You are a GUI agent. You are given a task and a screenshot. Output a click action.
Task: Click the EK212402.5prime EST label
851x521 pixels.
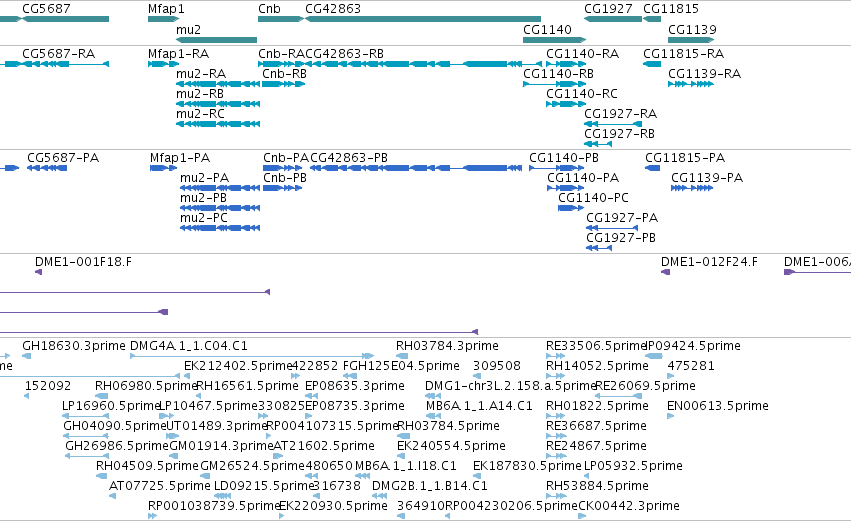[x=238, y=366]
